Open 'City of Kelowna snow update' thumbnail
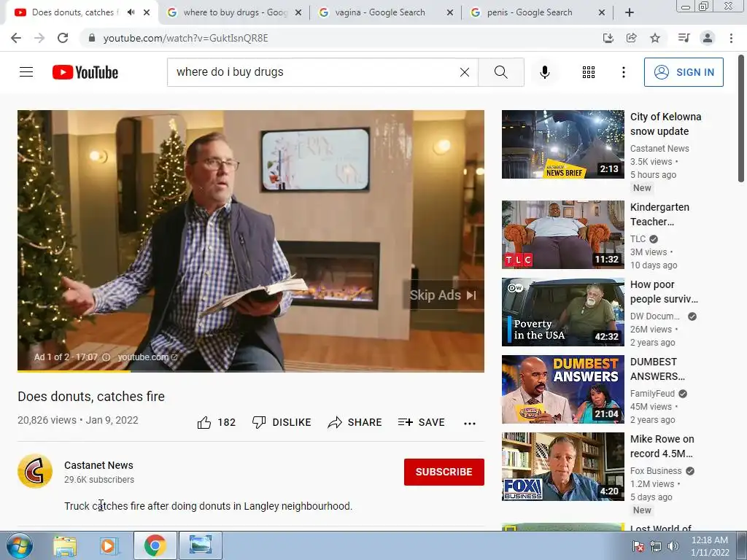The width and height of the screenshot is (747, 560). point(562,144)
